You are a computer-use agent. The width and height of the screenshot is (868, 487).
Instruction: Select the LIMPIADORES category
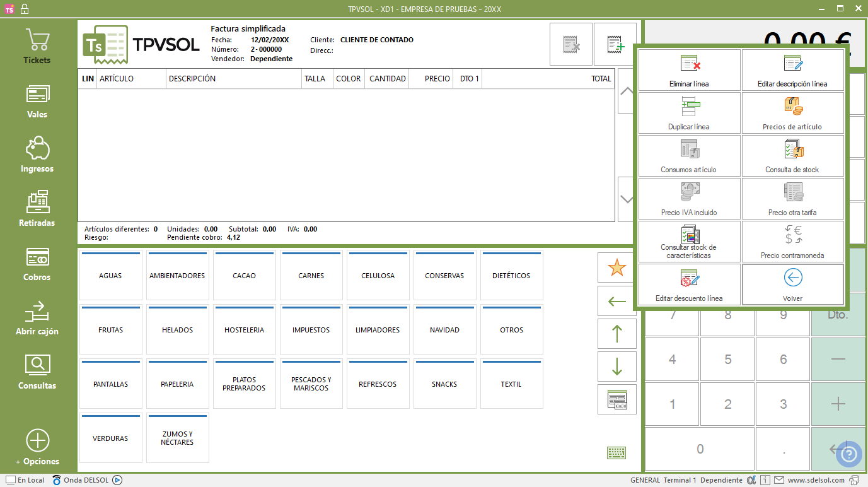pos(378,330)
